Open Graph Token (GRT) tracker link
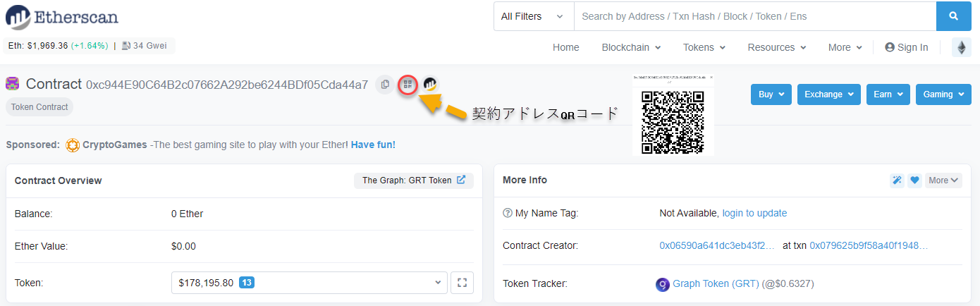The image size is (980, 306). tap(716, 283)
